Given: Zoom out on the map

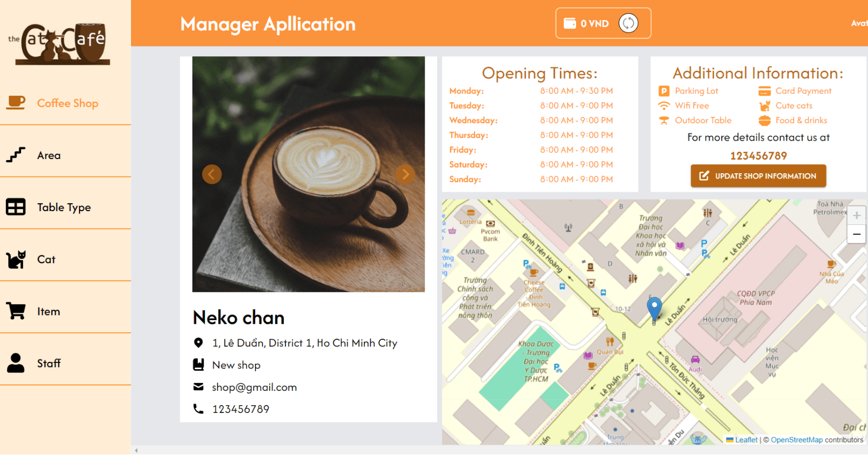Looking at the screenshot, I should click(x=856, y=234).
